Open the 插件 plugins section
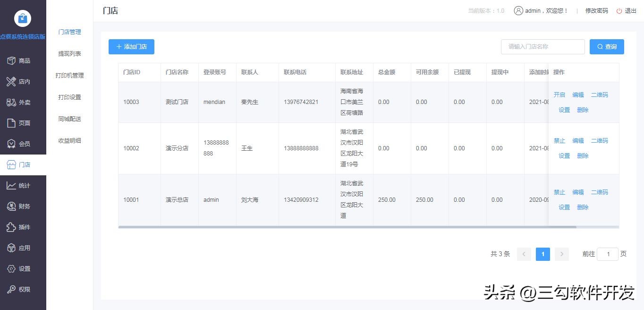 [23, 227]
